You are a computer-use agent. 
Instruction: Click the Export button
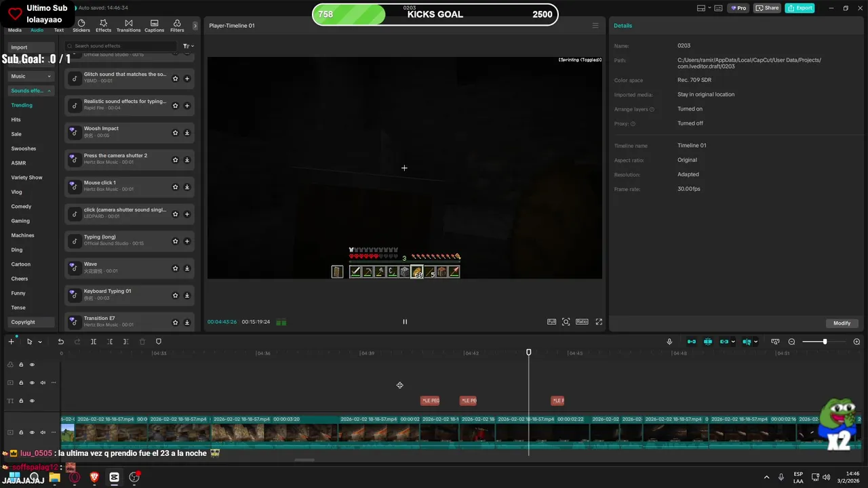point(800,8)
